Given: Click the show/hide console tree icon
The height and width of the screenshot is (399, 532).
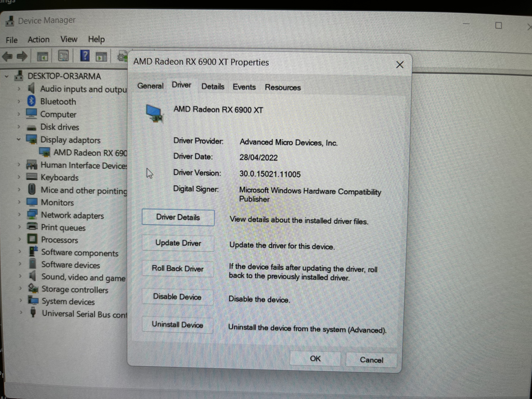Looking at the screenshot, I should pyautogui.click(x=43, y=57).
